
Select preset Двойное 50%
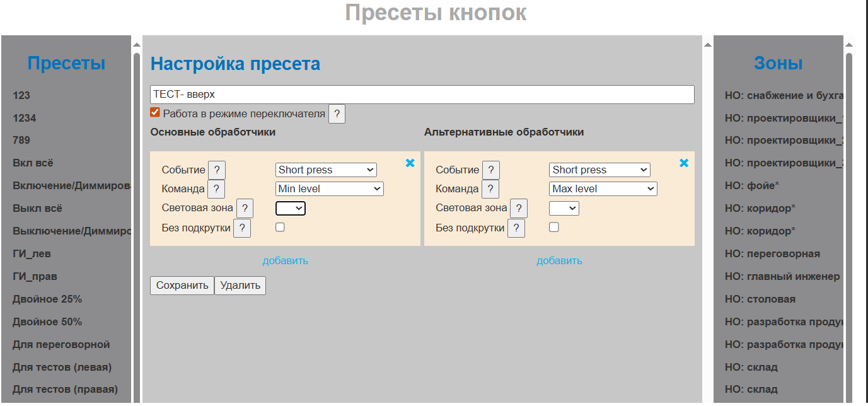[x=47, y=322]
